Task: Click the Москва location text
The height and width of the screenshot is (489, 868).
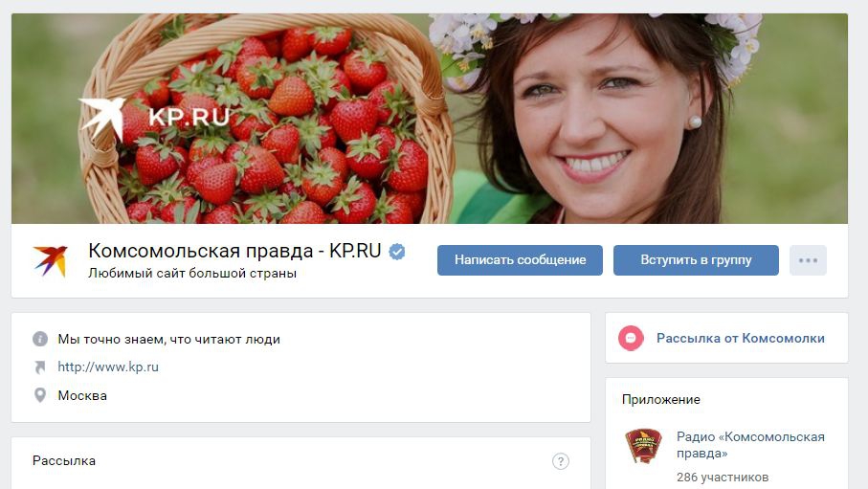Action: point(82,395)
